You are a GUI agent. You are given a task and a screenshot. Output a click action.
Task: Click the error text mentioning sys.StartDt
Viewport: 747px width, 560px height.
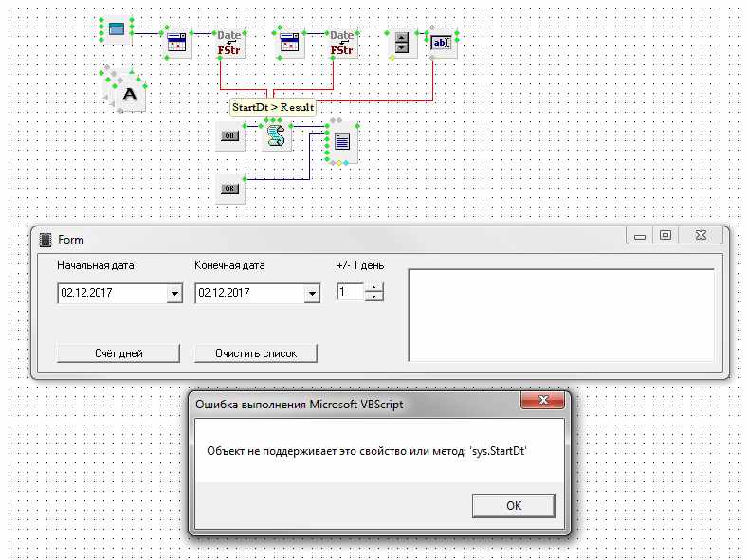(x=366, y=451)
